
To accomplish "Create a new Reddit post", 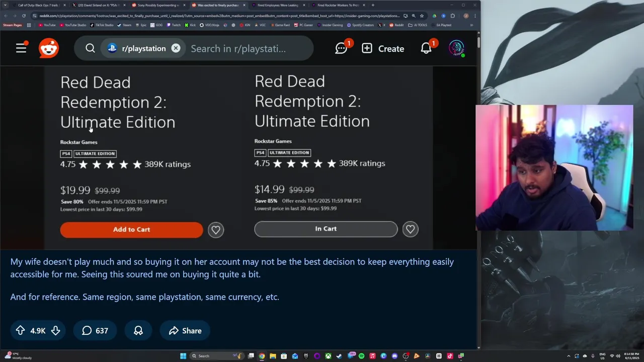I will (383, 48).
